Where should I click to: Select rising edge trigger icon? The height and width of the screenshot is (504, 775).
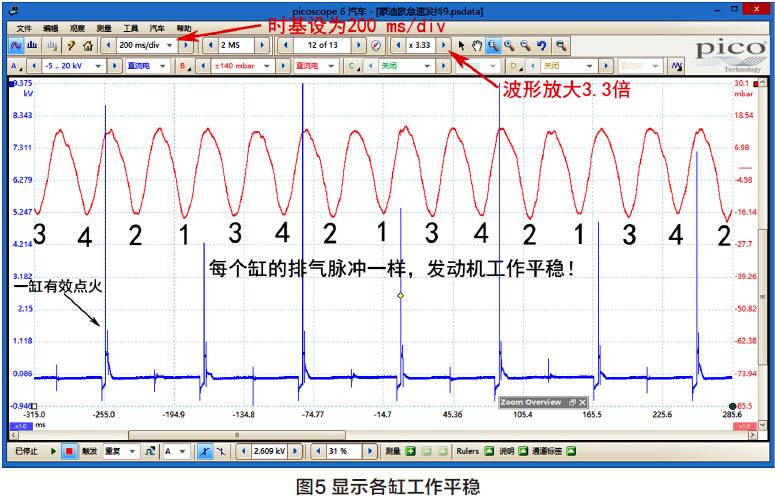coord(205,451)
